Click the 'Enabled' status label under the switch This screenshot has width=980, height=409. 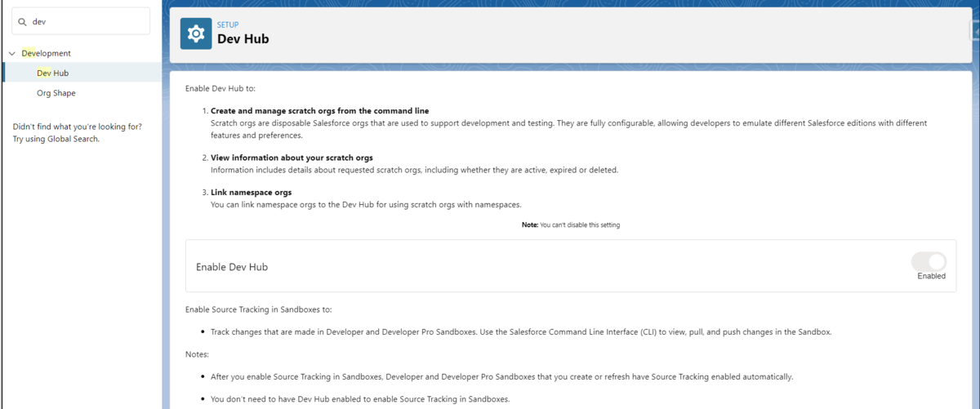[931, 276]
